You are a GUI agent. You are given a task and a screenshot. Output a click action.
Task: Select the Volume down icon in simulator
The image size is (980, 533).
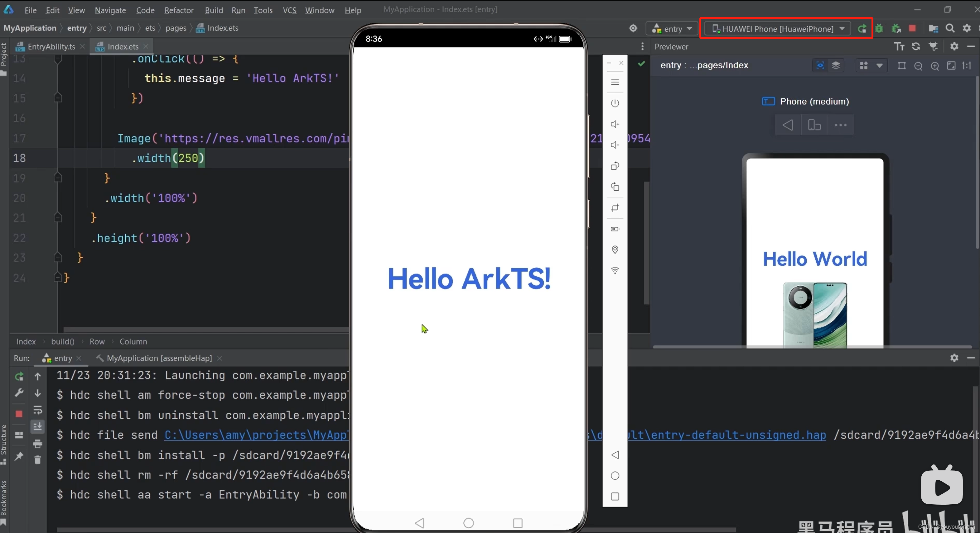[x=614, y=145]
